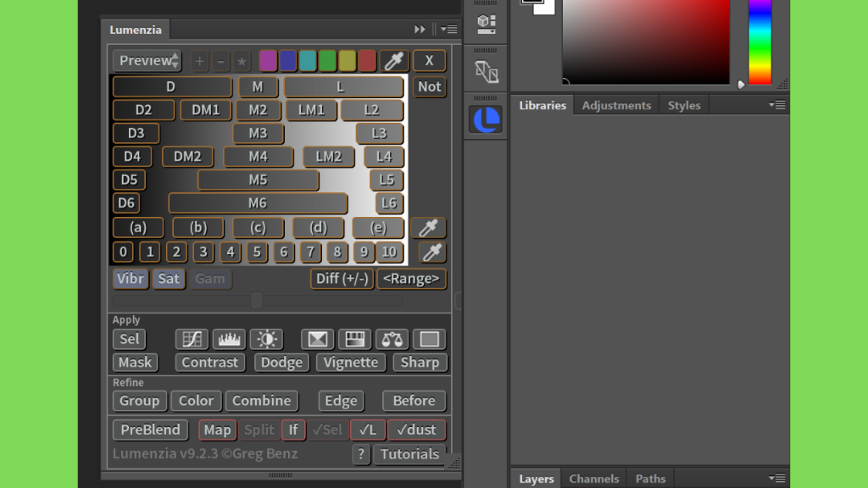868x488 pixels.
Task: Click the Map button
Action: [x=217, y=430]
